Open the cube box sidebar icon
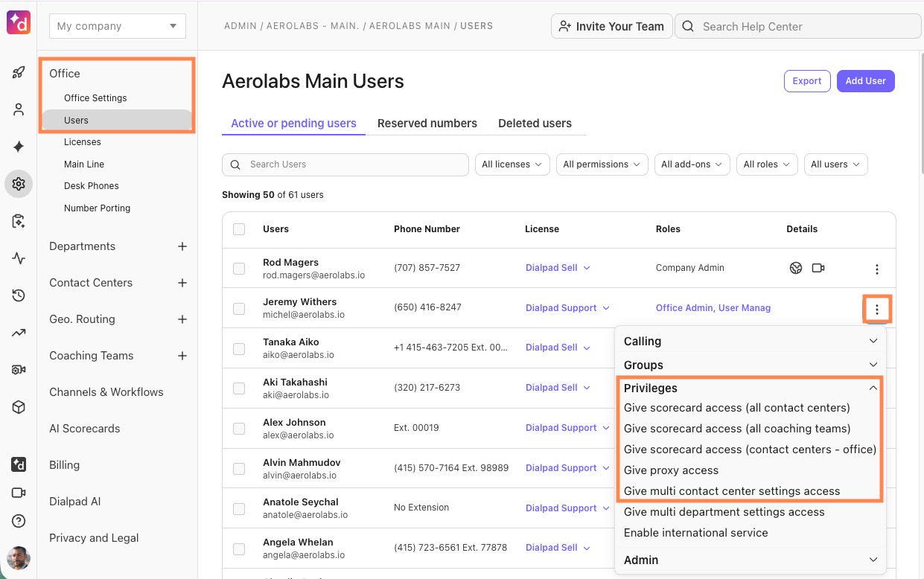924x579 pixels. click(x=19, y=407)
